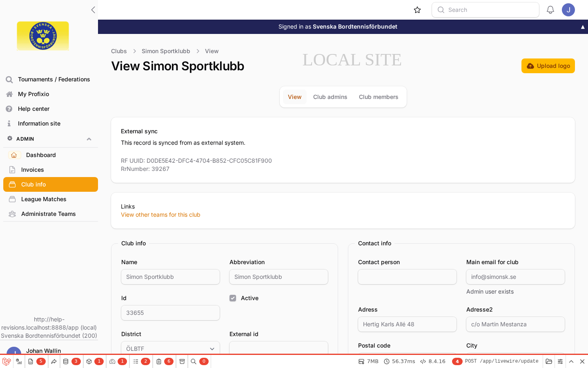Image resolution: width=588 pixels, height=368 pixels.
Task: Focus the top Search field
Action: (486, 10)
